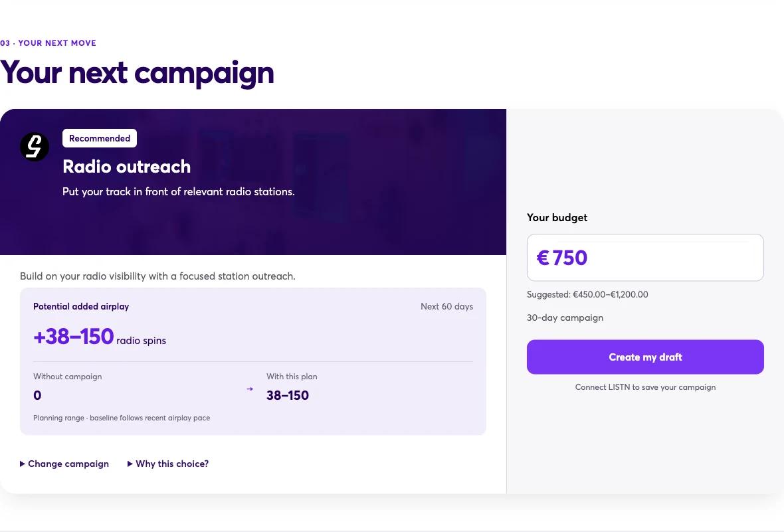Viewport: 784px width, 532px height.
Task: Click the Potential added airplay heading
Action: coord(81,306)
